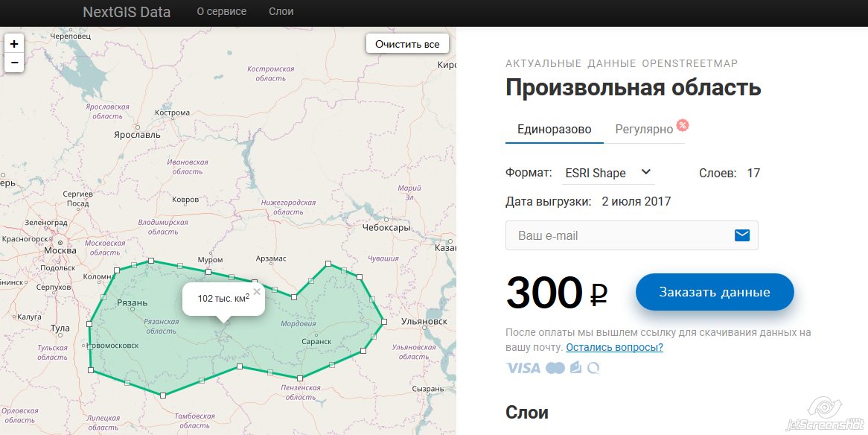Open the Остались вопросы? link
The height and width of the screenshot is (435, 868).
pyautogui.click(x=614, y=347)
